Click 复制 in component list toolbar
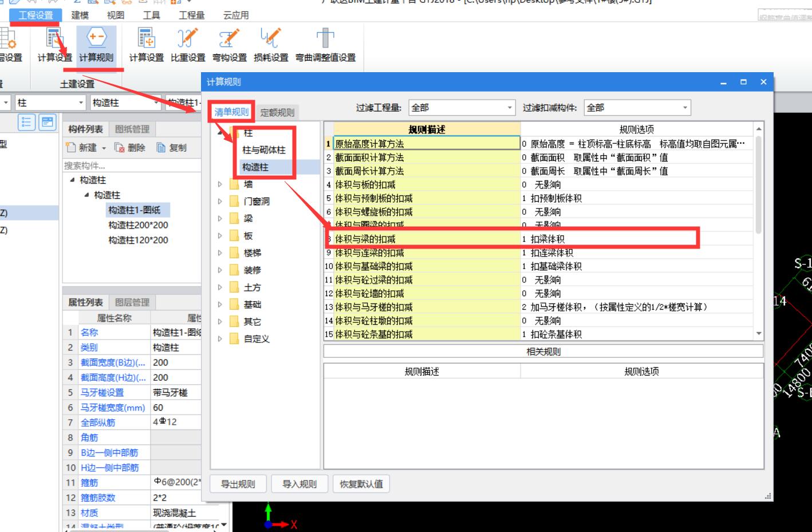The image size is (812, 532). (172, 148)
